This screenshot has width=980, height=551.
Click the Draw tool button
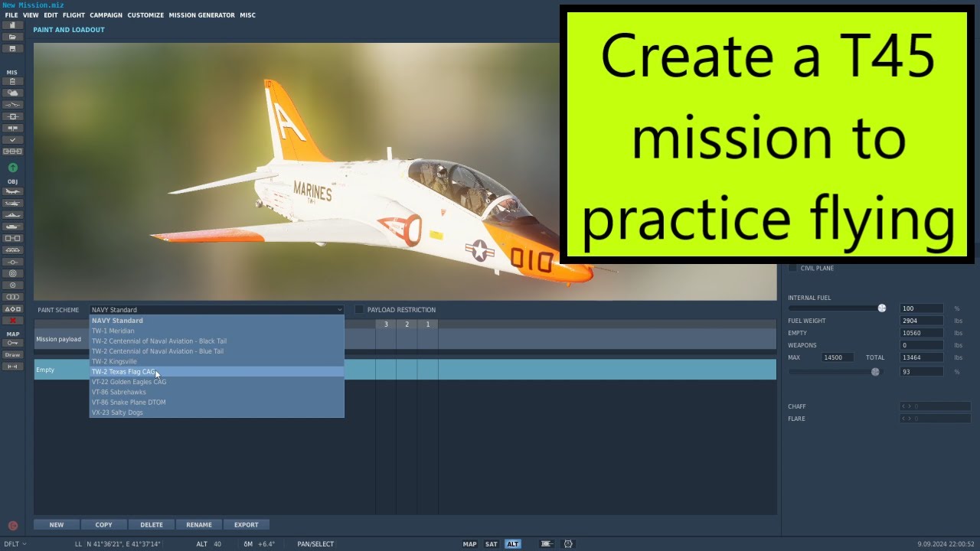coord(12,355)
